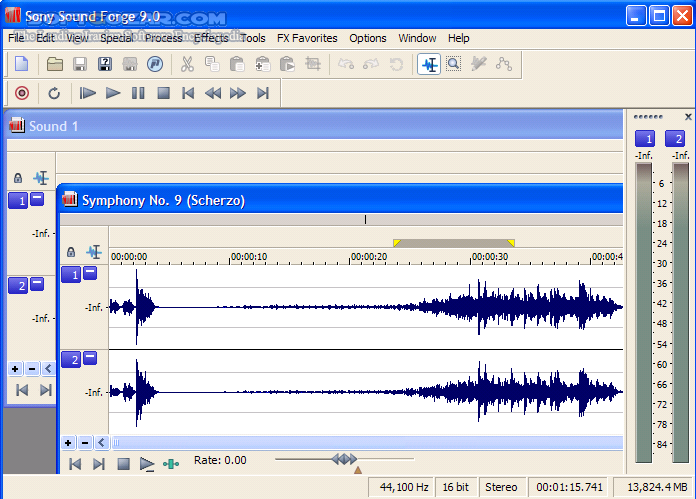Toggle the lock icon in the Symphony window
Image resolution: width=696 pixels, height=499 pixels.
71,252
